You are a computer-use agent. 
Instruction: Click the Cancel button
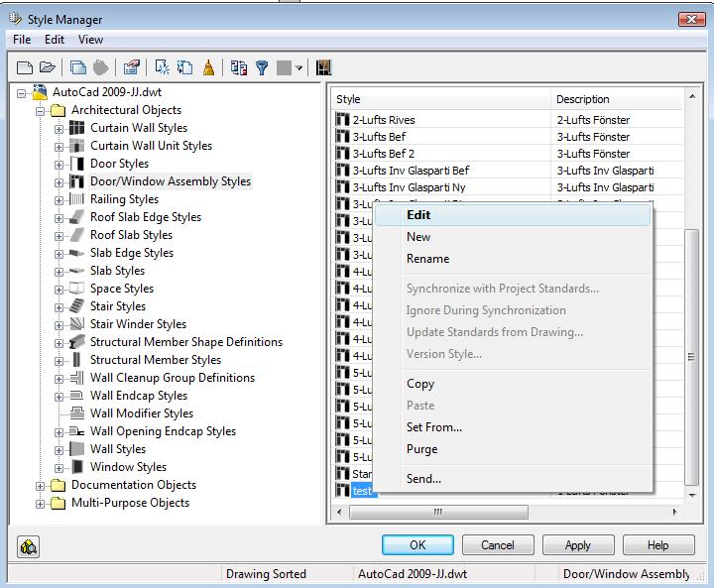pyautogui.click(x=498, y=545)
